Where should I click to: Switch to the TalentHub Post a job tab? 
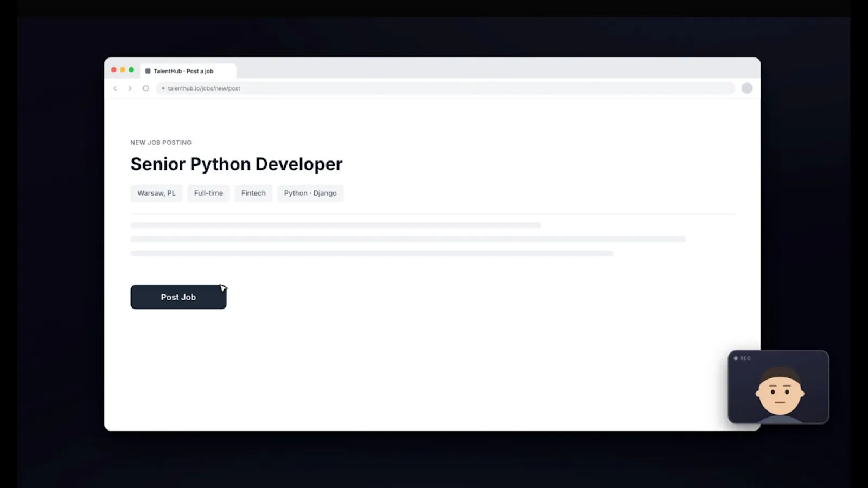point(188,71)
